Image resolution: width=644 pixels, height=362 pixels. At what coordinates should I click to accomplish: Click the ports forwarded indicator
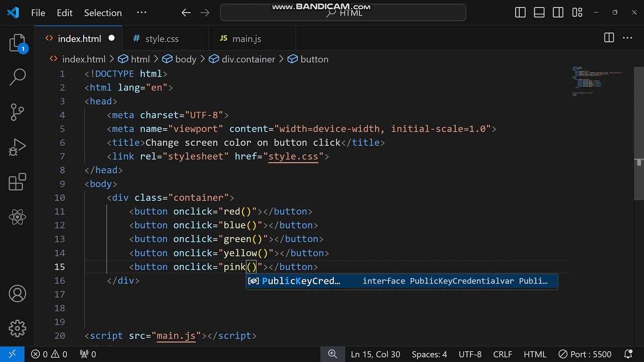coord(88,354)
